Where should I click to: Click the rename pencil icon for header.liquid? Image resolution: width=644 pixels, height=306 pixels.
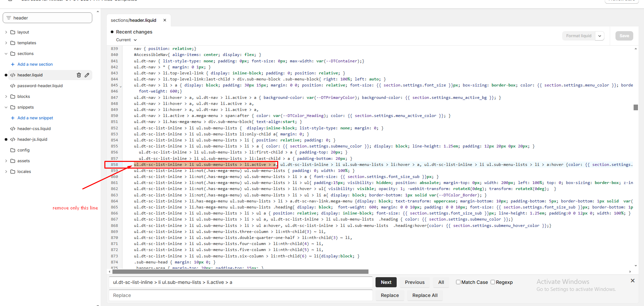87,75
